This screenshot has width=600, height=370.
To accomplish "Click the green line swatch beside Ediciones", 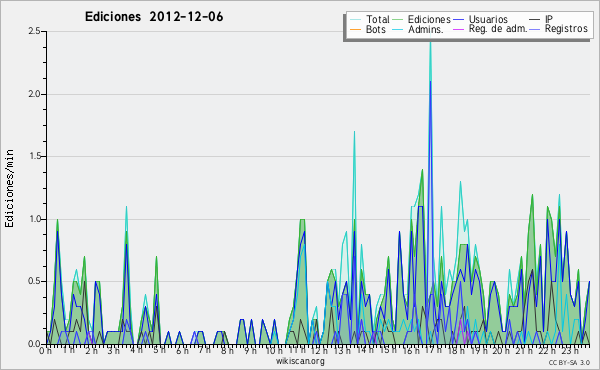I will click(398, 20).
